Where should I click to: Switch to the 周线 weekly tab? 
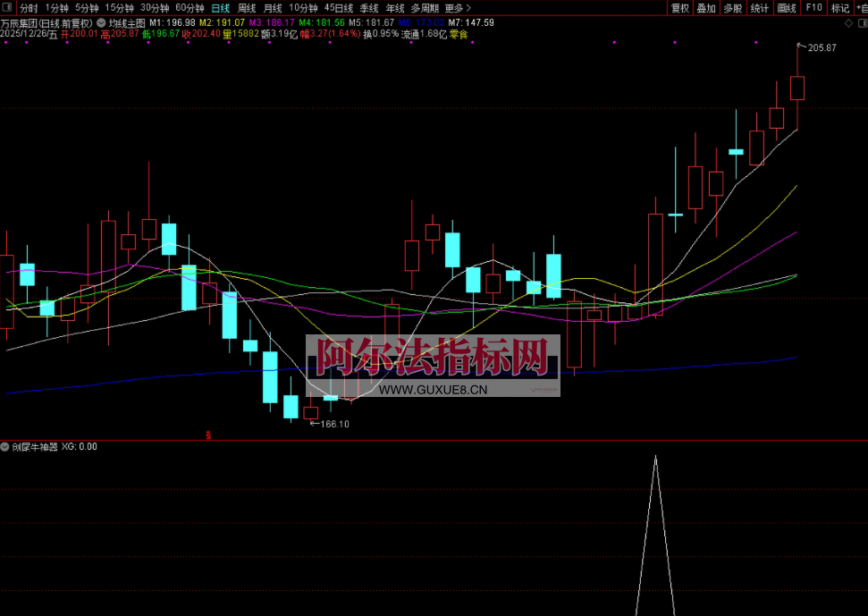(247, 8)
